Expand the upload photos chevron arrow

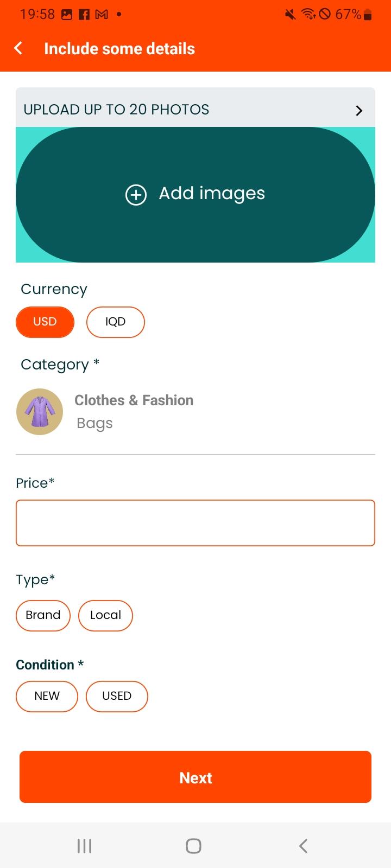click(x=359, y=110)
